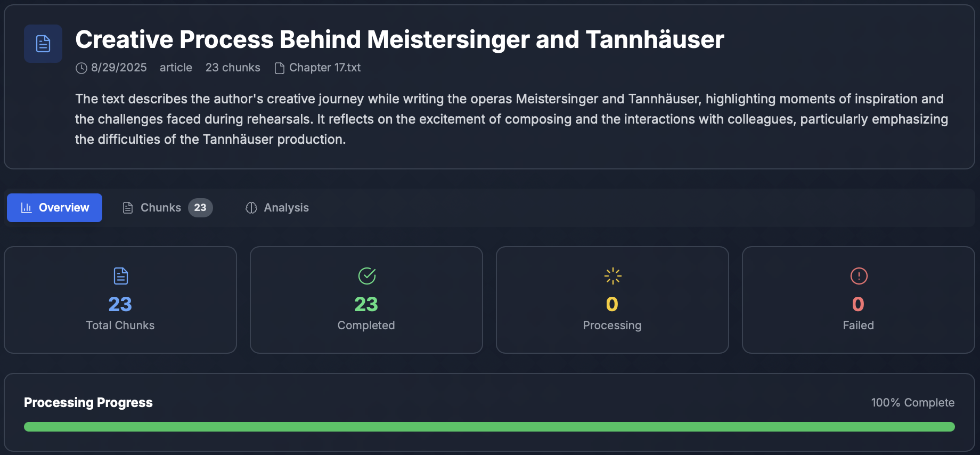Click the green checkmark icon above Completed
This screenshot has height=455, width=980.
point(367,276)
